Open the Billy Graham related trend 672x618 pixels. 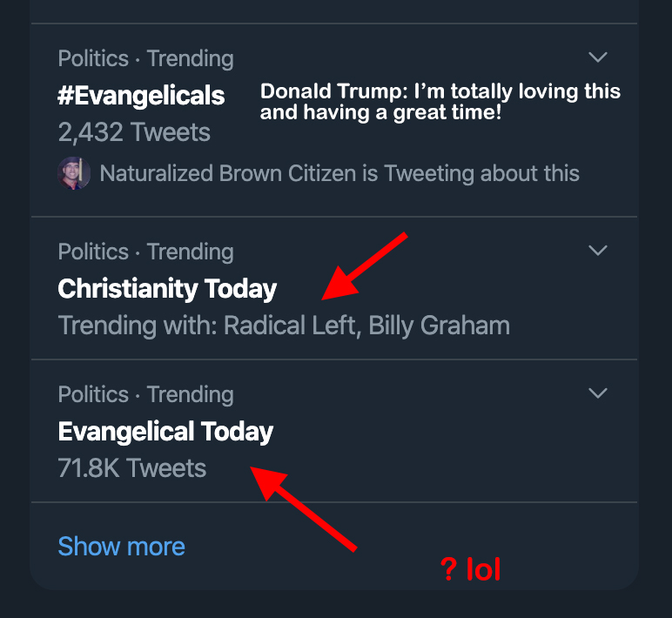pos(440,326)
